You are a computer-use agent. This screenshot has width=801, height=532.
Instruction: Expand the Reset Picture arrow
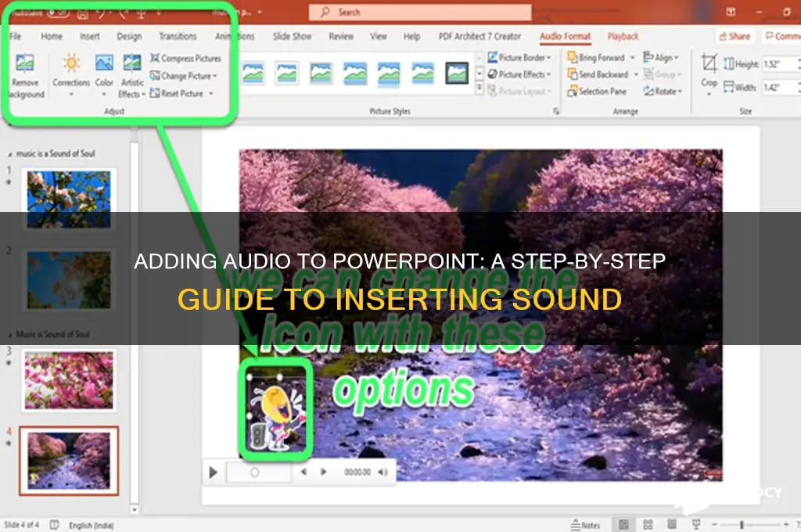click(211, 94)
